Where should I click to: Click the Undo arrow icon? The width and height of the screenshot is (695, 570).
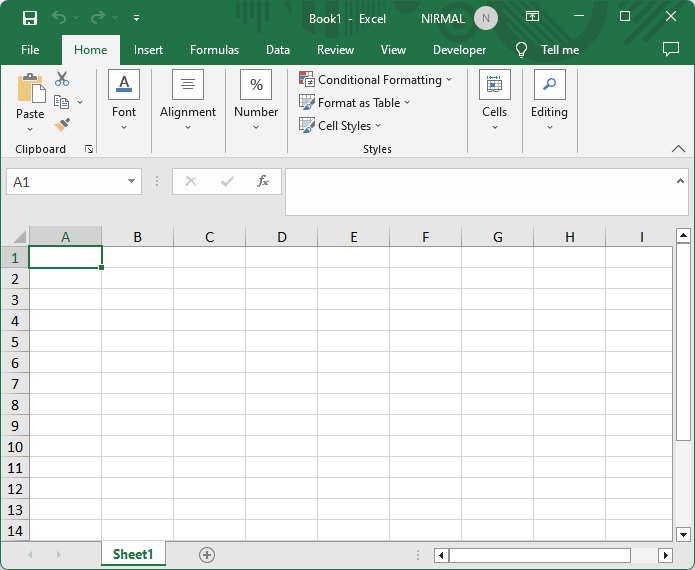[x=59, y=18]
